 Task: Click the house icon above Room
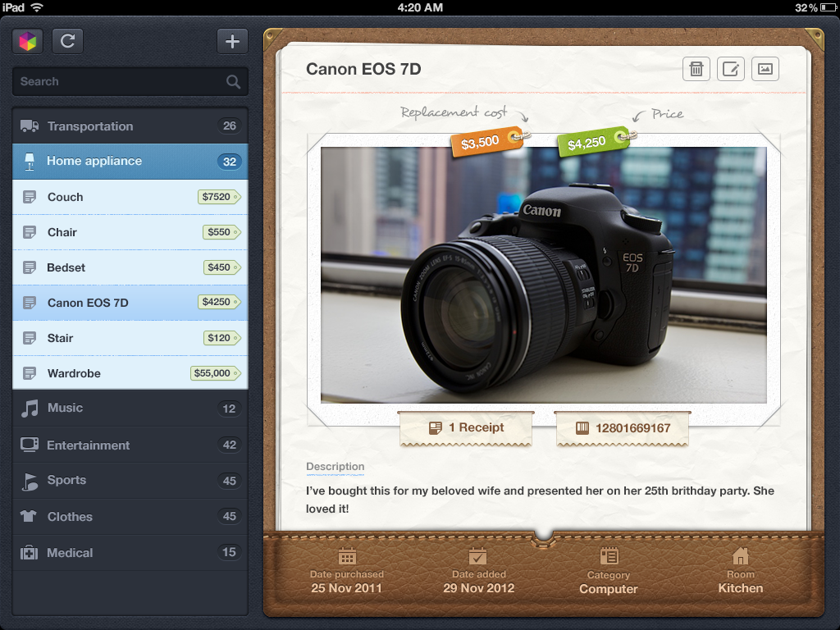(741, 556)
